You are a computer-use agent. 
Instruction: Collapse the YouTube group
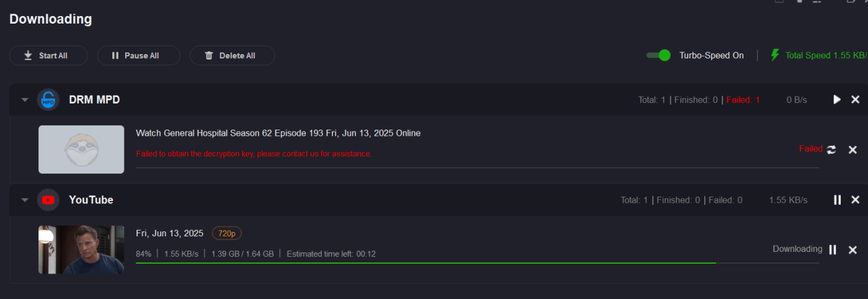(x=25, y=200)
